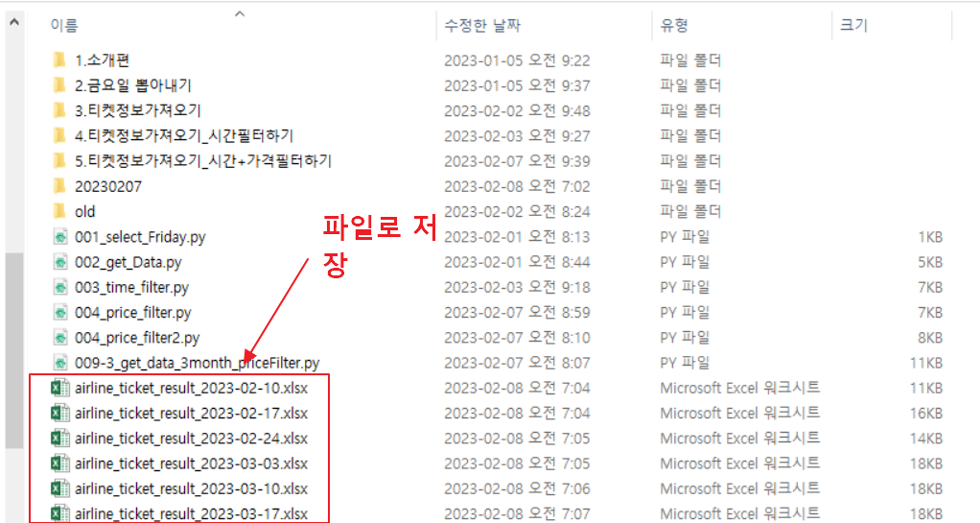Image resolution: width=980 pixels, height=523 pixels.
Task: Click the folder icon for 1.소개편
Action: tap(59, 60)
